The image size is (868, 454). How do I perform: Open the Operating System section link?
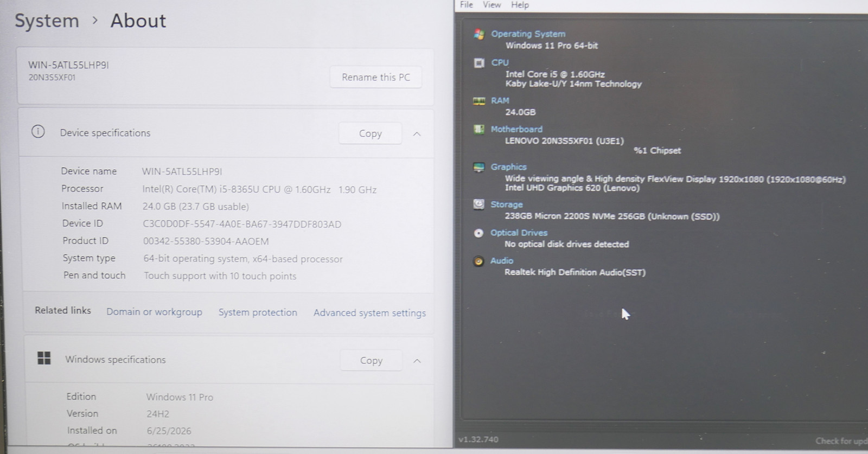[x=528, y=34]
